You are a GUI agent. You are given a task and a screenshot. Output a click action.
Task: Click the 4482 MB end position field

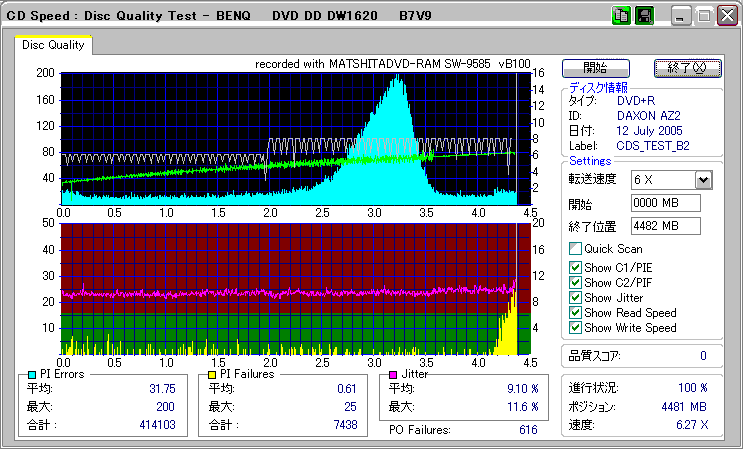[x=665, y=225]
